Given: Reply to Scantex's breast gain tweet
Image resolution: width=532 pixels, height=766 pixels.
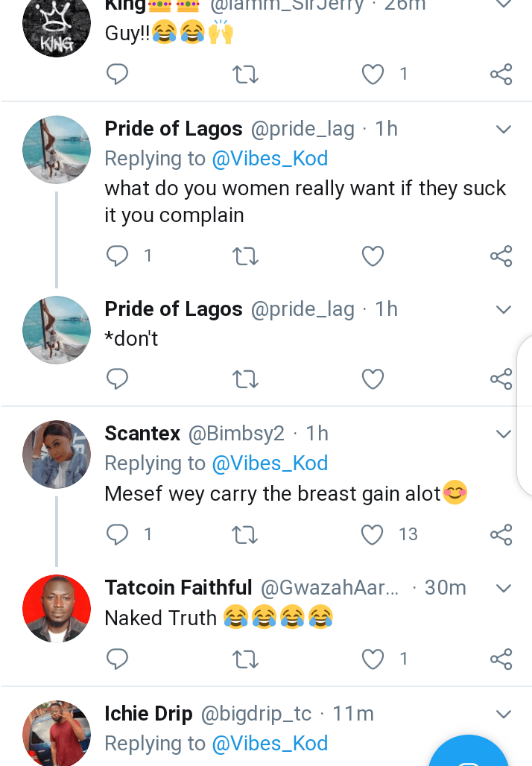Looking at the screenshot, I should point(117,534).
